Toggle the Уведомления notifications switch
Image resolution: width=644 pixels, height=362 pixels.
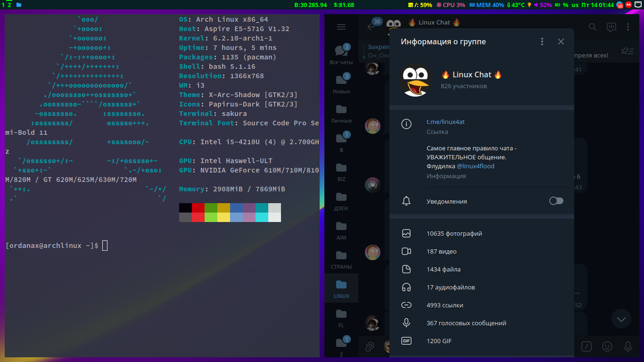556,201
